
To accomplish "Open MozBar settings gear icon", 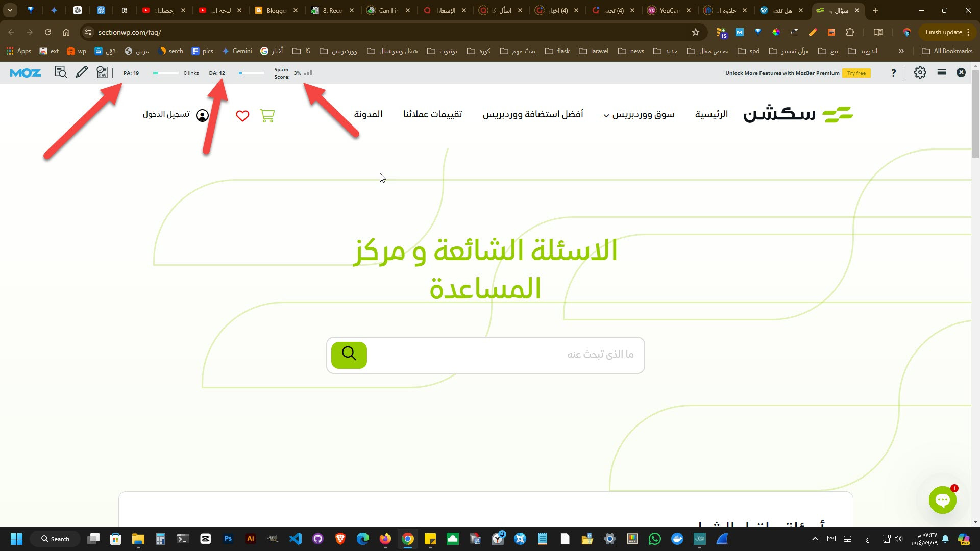I will (920, 72).
